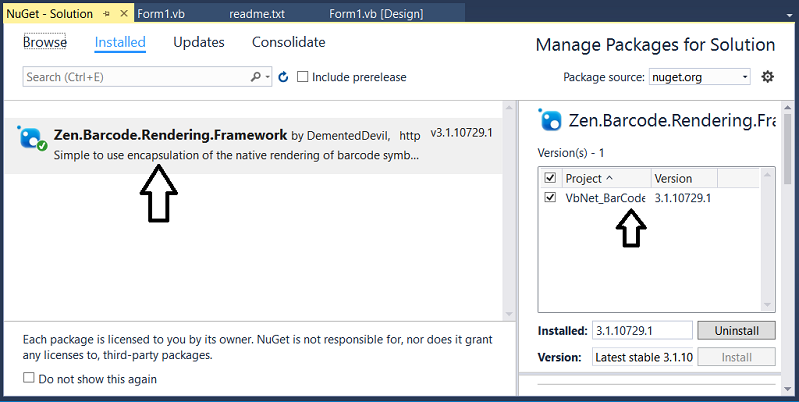Open the Form1.vb [Design] tab
Screen dimensions: 799x402
376,14
